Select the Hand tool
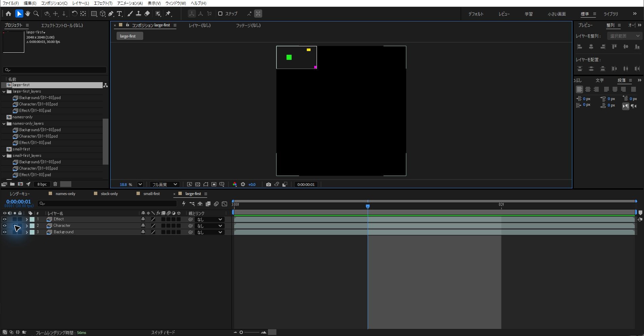This screenshot has height=336, width=644. pyautogui.click(x=28, y=14)
